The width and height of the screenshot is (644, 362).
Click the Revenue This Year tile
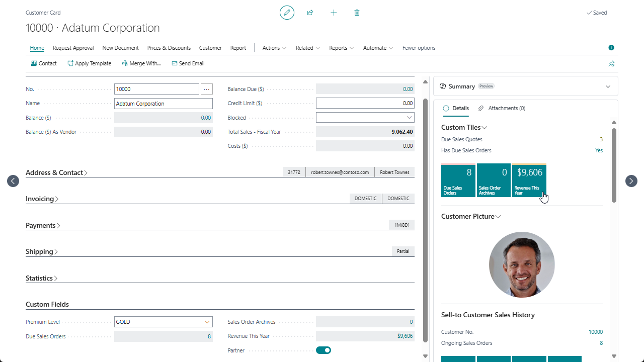(529, 180)
